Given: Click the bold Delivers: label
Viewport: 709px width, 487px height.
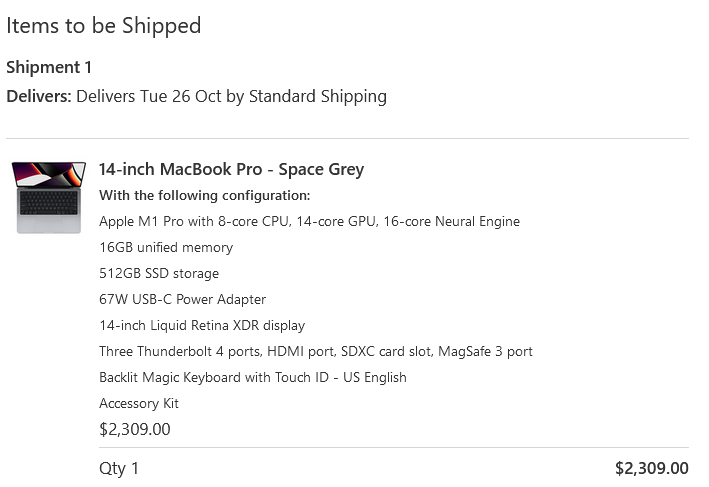Looking at the screenshot, I should pyautogui.click(x=39, y=97).
